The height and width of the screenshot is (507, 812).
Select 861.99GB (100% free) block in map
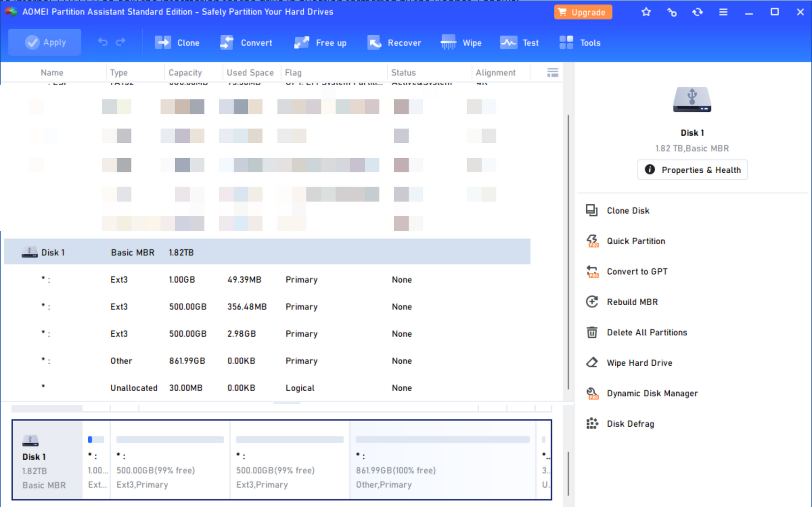click(443, 460)
